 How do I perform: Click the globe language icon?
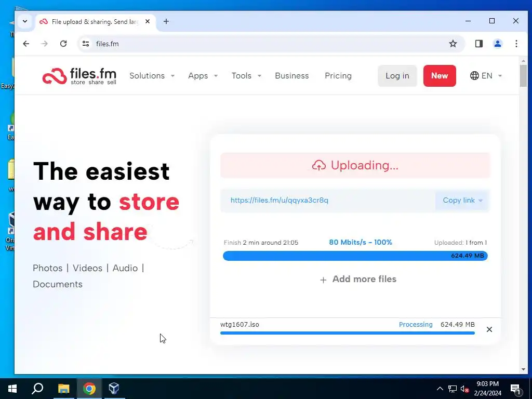[x=474, y=76]
